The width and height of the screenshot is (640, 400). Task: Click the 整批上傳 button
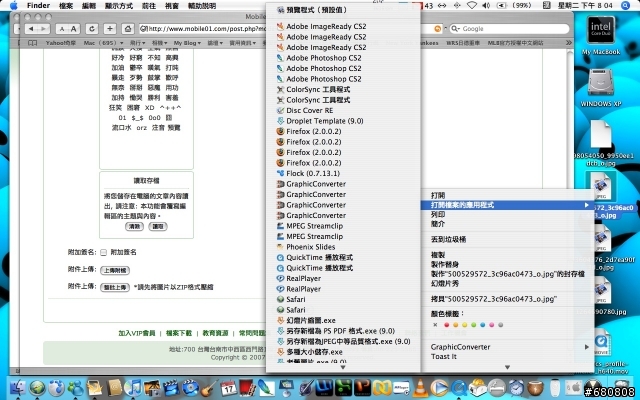point(115,288)
